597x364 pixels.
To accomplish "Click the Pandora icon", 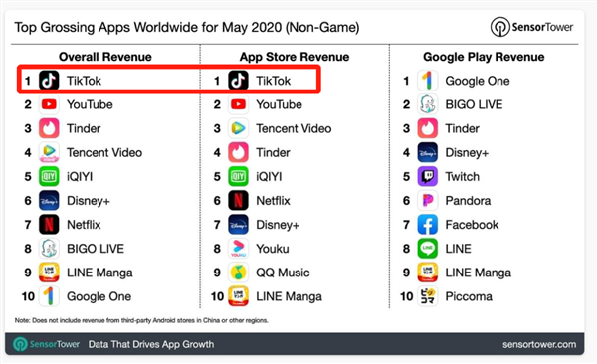I will tap(427, 200).
